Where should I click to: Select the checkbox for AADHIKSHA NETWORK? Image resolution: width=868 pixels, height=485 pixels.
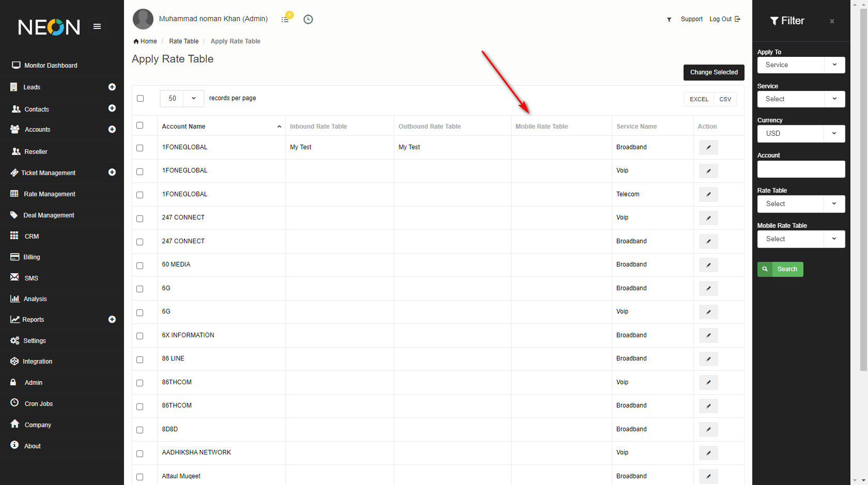139,453
